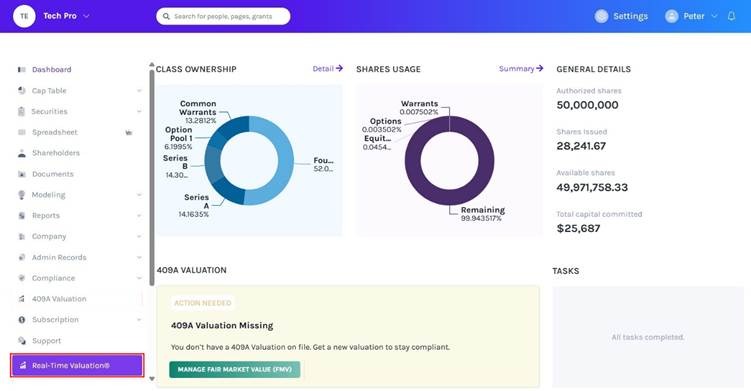Click the Action Needed badge

203,303
